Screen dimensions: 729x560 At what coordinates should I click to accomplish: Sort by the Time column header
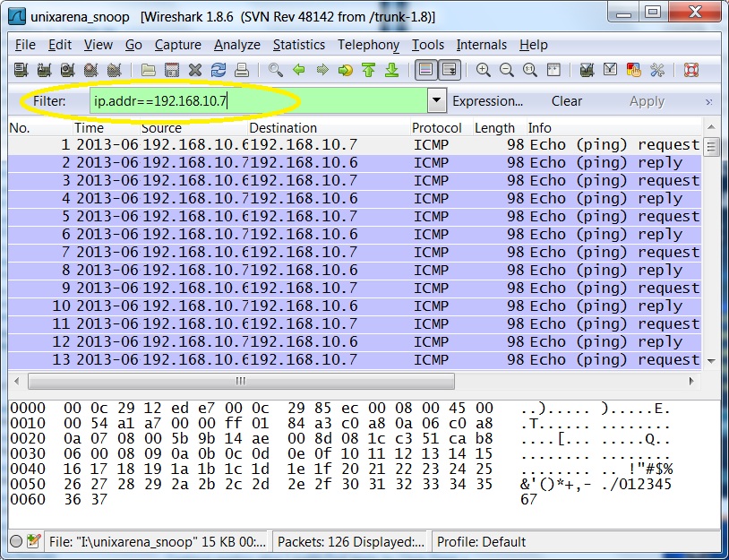[x=106, y=128]
